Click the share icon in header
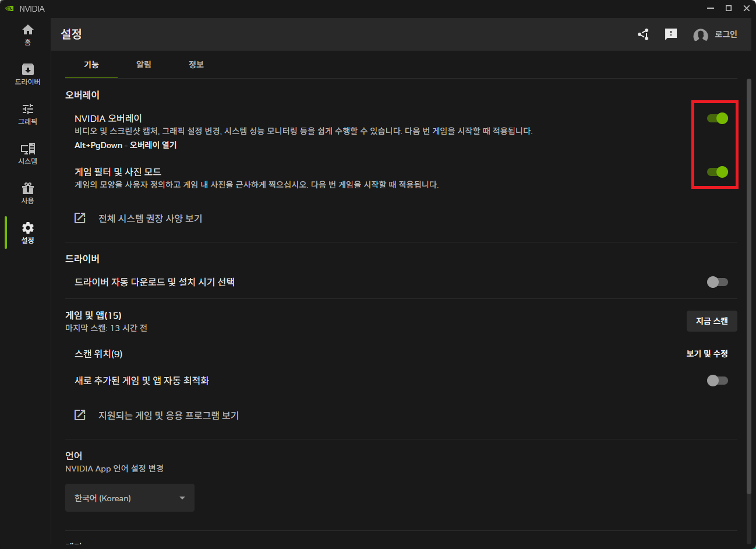 click(643, 34)
